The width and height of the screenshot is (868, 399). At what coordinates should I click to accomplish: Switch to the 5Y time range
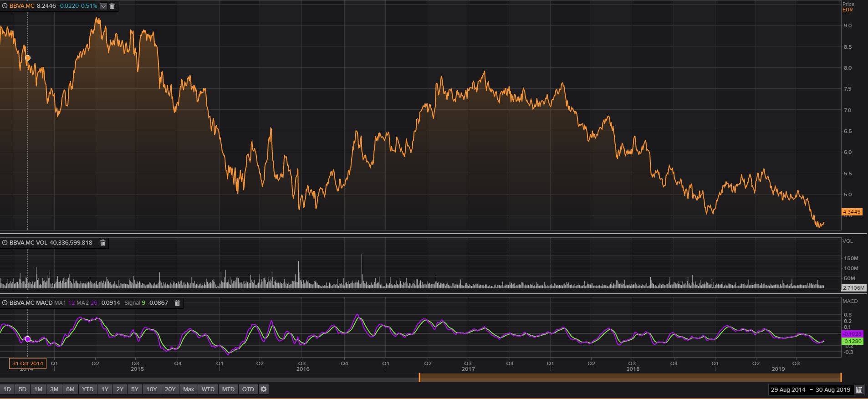(x=135, y=389)
